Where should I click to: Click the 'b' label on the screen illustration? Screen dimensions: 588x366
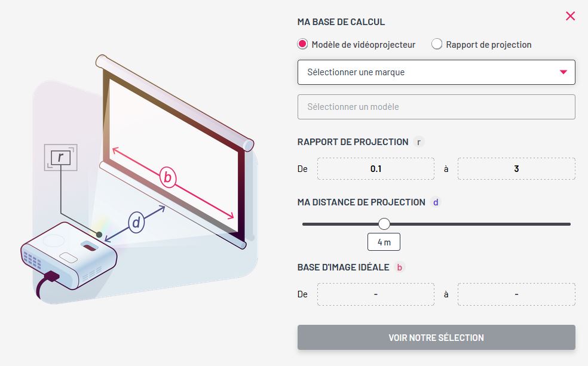pos(168,177)
